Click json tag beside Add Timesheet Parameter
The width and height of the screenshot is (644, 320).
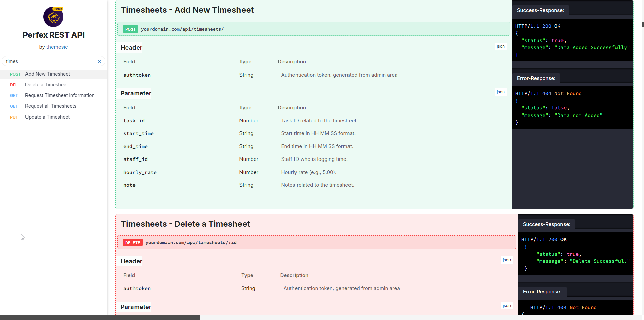500,92
